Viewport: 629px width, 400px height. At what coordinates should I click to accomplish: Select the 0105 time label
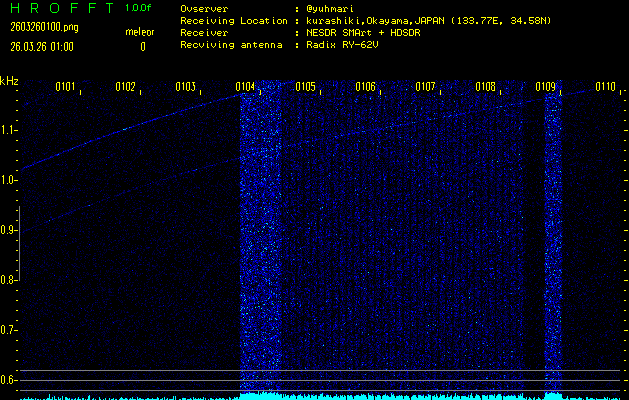click(x=305, y=87)
